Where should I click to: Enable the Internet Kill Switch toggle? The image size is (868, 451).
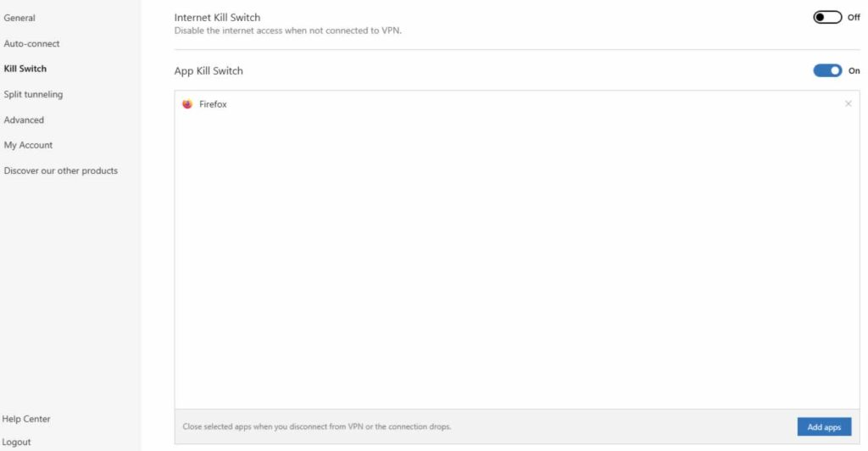coord(827,17)
